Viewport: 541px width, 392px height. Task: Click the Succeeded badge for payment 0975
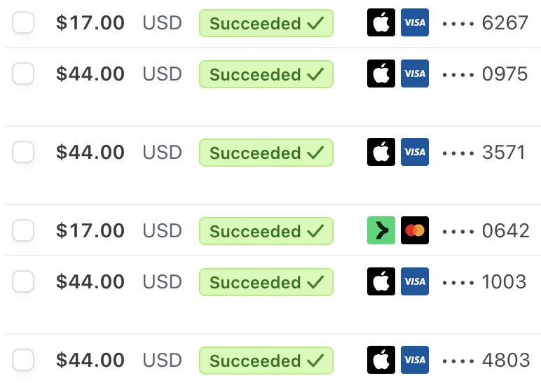click(266, 74)
